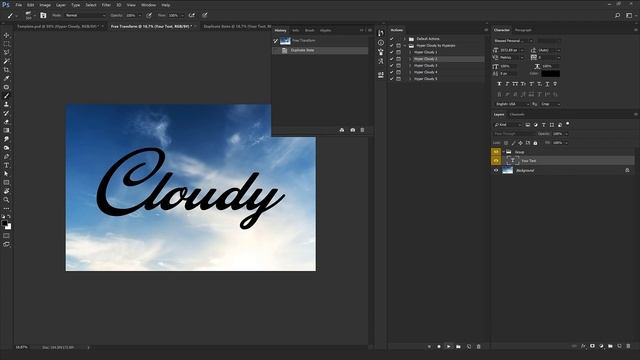Select the Gradient tool

coord(6,130)
